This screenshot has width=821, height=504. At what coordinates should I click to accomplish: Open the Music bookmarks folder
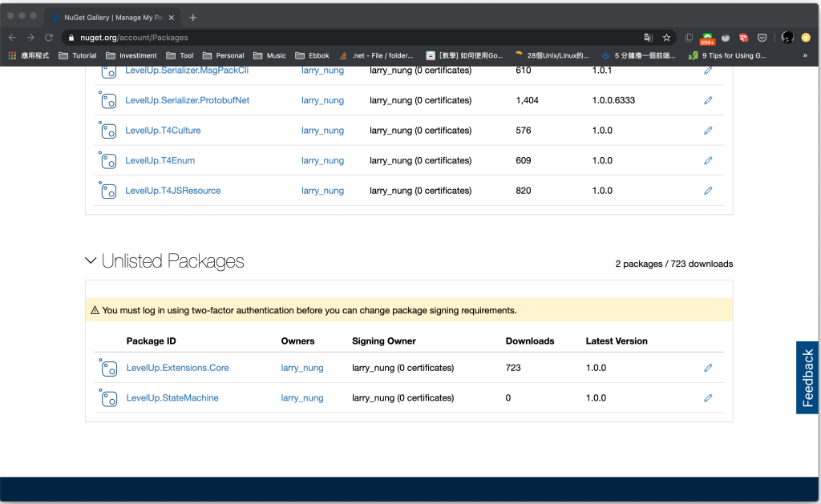(269, 55)
